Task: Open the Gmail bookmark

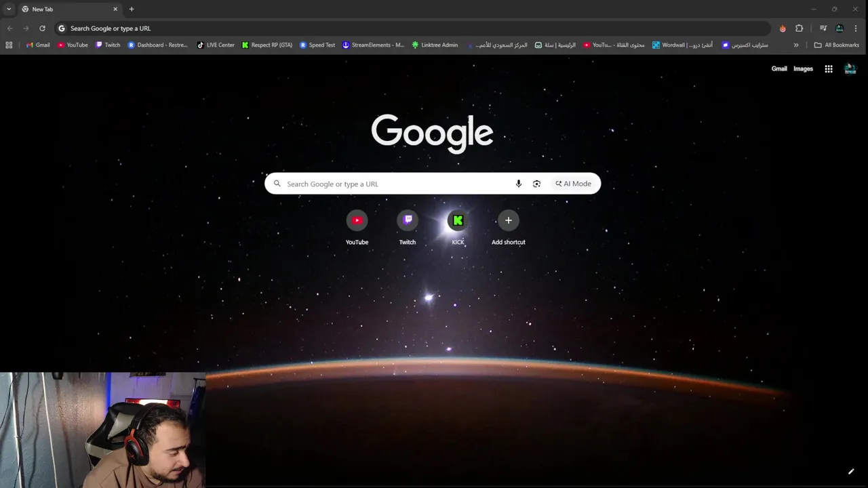Action: pyautogui.click(x=38, y=45)
